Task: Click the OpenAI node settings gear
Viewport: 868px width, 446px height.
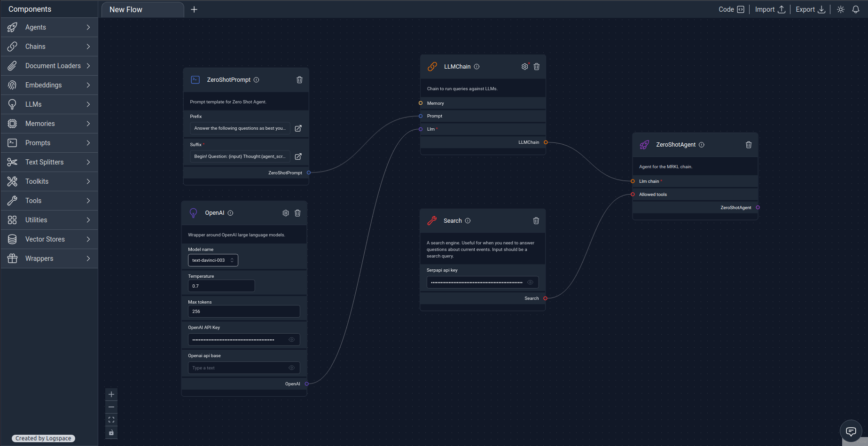Action: (x=285, y=213)
